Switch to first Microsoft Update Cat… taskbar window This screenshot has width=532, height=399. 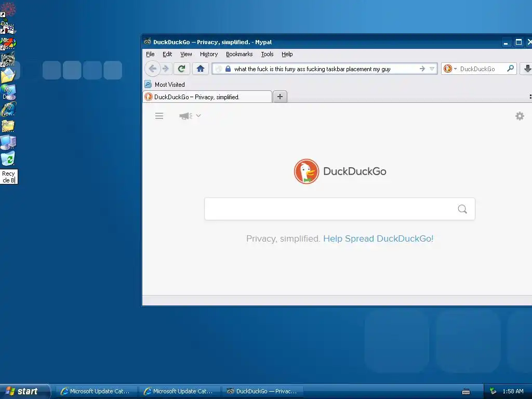pyautogui.click(x=96, y=391)
